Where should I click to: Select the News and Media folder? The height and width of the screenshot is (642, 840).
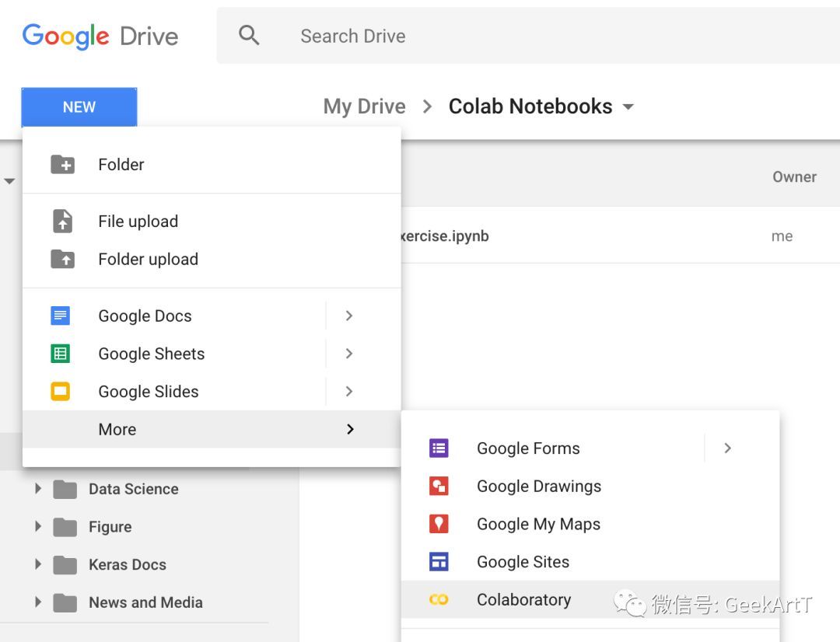[145, 602]
